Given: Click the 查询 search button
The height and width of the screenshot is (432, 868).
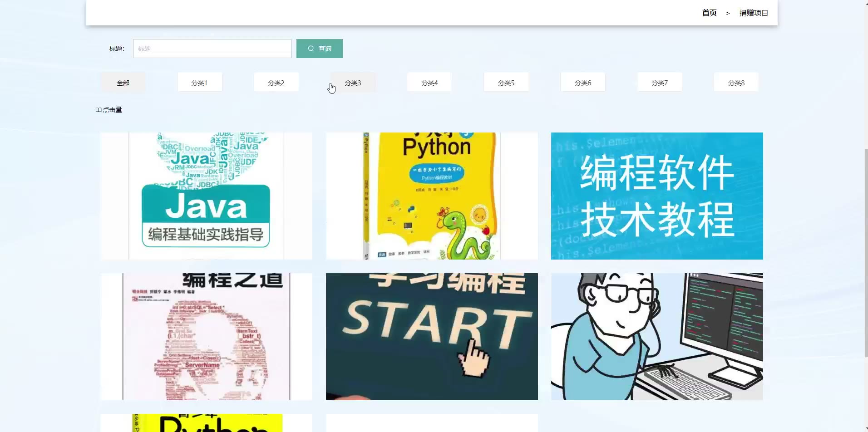Looking at the screenshot, I should pos(320,49).
